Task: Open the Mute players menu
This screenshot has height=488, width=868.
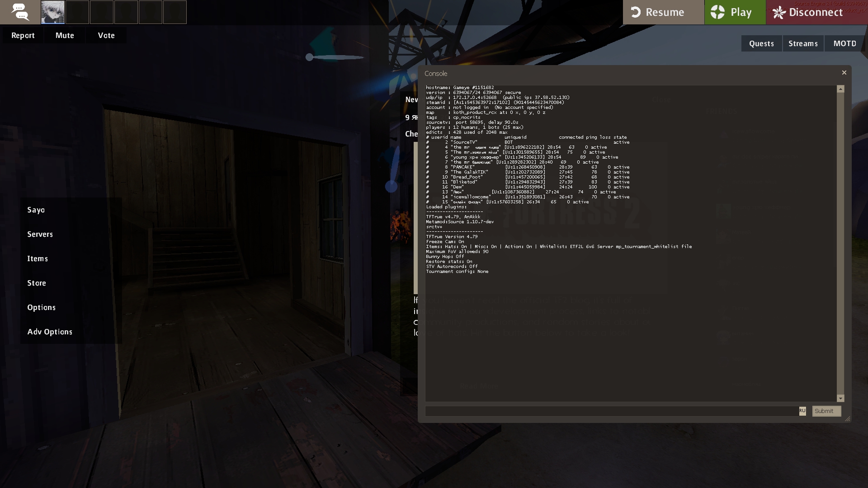Action: [x=65, y=35]
